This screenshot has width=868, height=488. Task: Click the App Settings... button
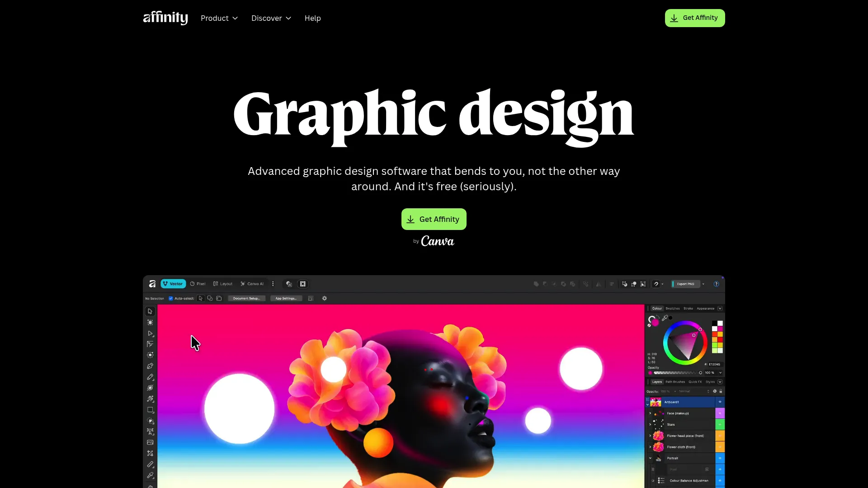coord(286,298)
